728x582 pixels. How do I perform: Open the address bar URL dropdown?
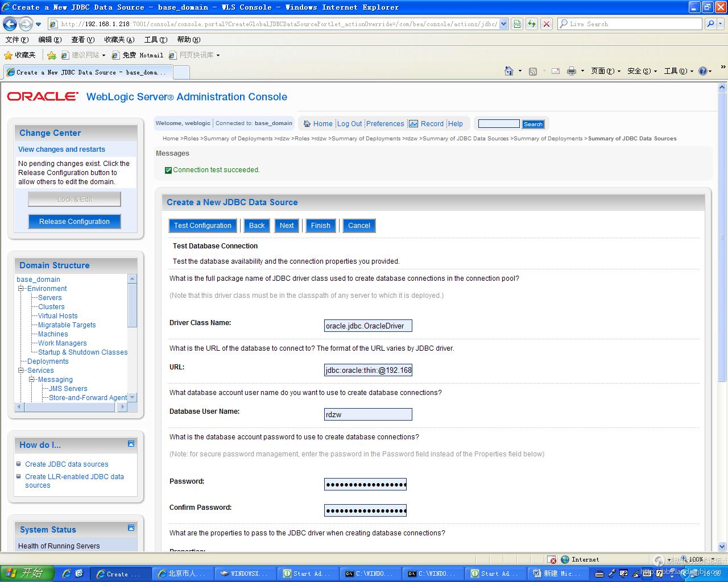pos(503,24)
